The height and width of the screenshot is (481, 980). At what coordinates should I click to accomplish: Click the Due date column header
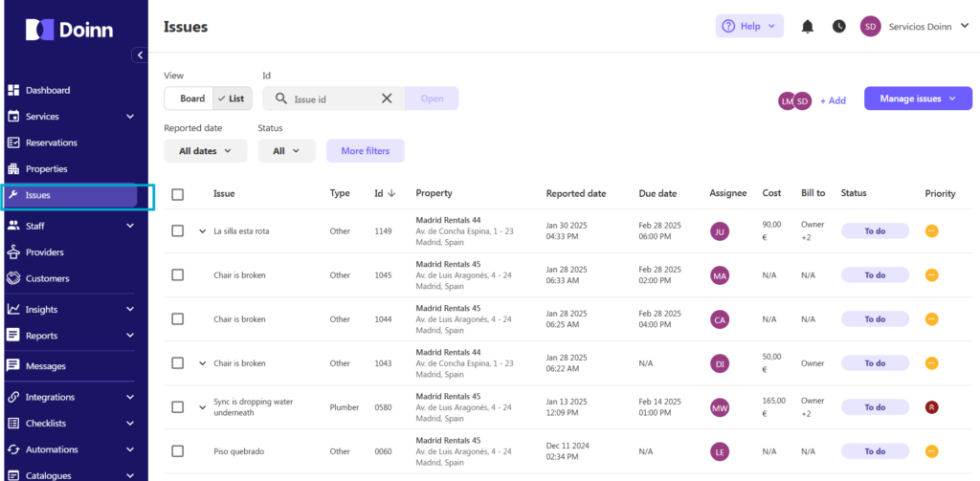point(657,194)
